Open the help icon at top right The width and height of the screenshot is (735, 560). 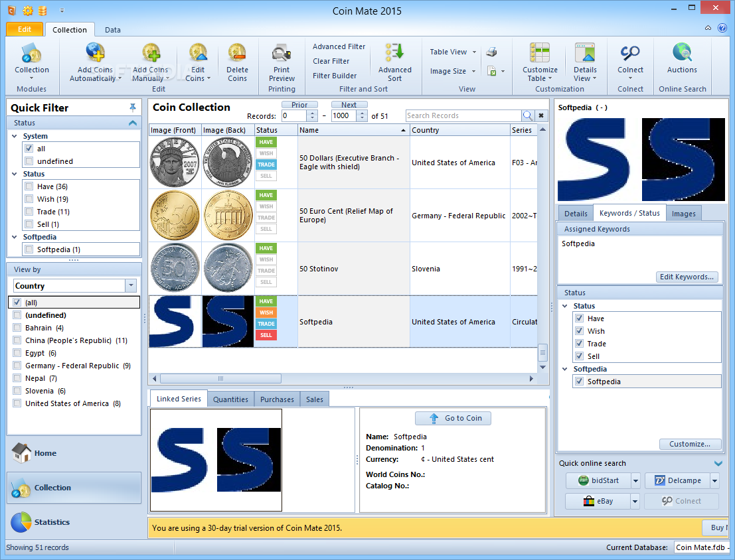point(722,28)
